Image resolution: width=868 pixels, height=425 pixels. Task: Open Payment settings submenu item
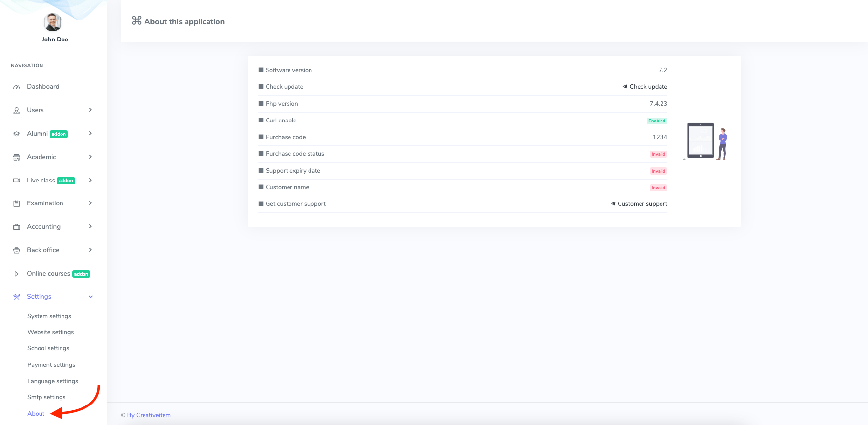point(51,365)
